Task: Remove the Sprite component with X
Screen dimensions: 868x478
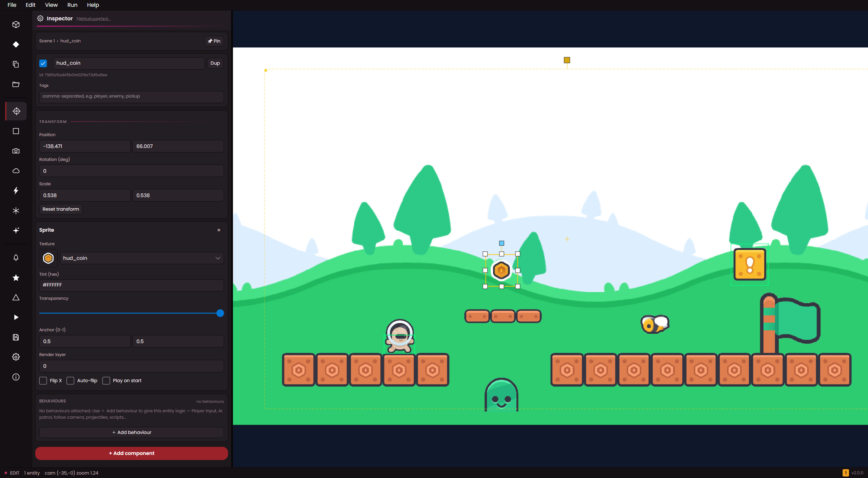Action: tap(219, 230)
